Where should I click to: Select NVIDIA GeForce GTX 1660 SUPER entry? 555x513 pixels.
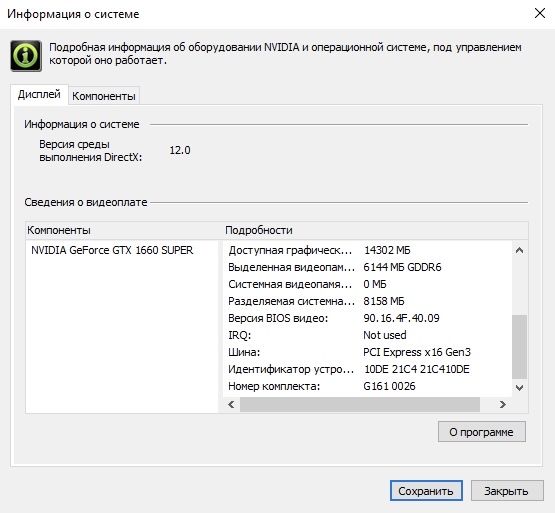pyautogui.click(x=112, y=250)
